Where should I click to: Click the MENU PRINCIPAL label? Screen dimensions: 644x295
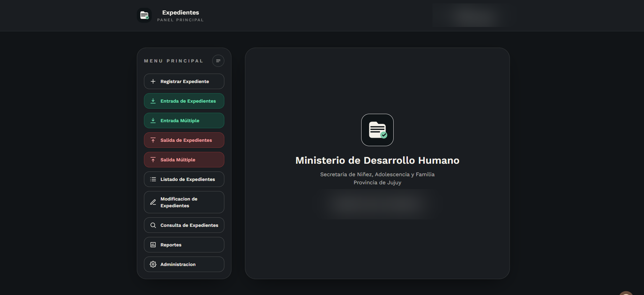tap(174, 61)
